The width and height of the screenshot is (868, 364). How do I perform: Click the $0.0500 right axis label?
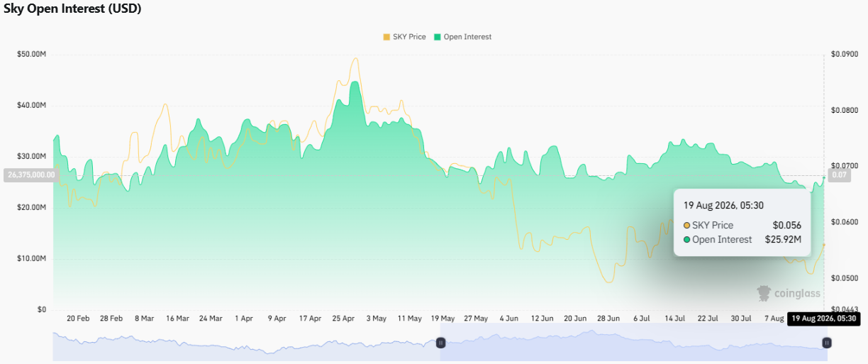(845, 277)
